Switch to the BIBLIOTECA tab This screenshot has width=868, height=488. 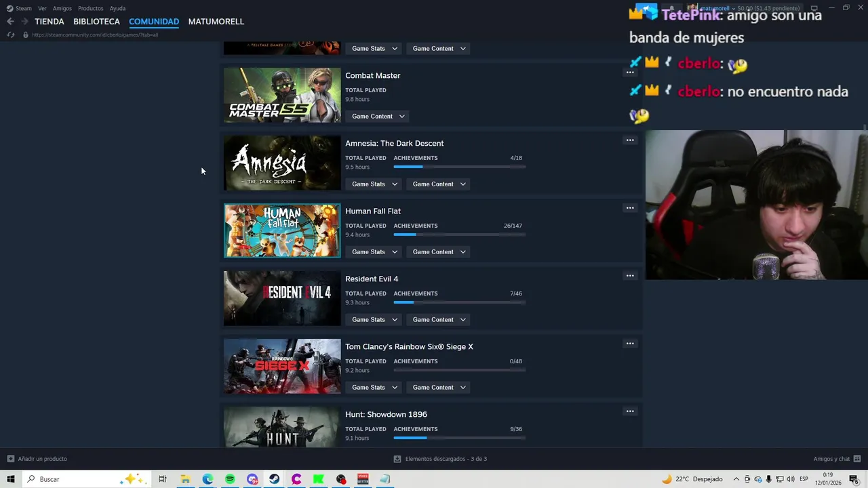pos(96,22)
